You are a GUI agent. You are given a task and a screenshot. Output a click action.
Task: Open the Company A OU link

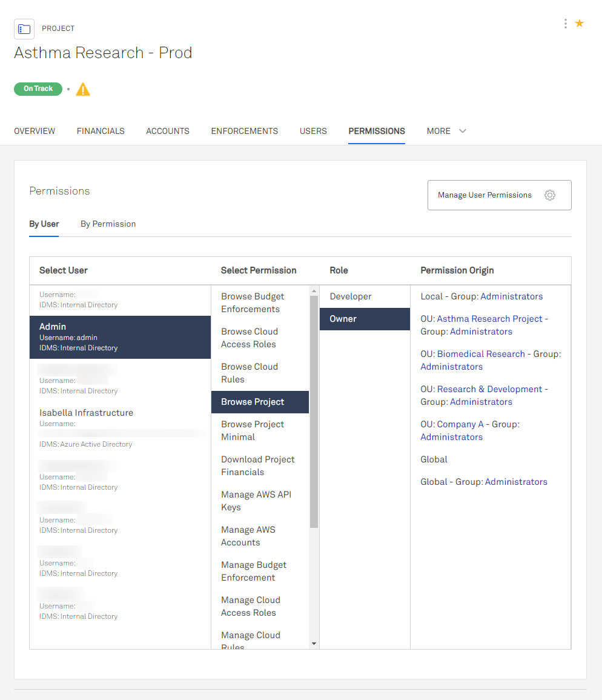tap(460, 424)
